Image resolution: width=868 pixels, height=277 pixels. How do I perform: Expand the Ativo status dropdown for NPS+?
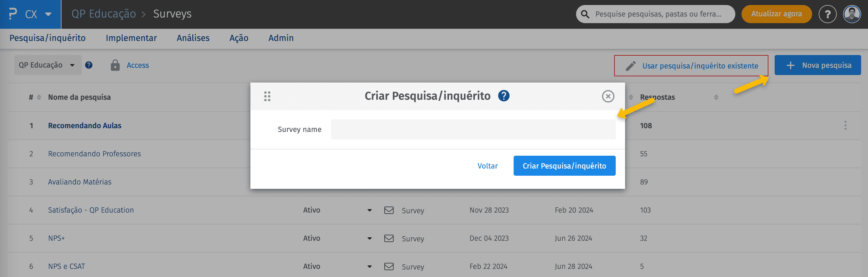pos(369,239)
